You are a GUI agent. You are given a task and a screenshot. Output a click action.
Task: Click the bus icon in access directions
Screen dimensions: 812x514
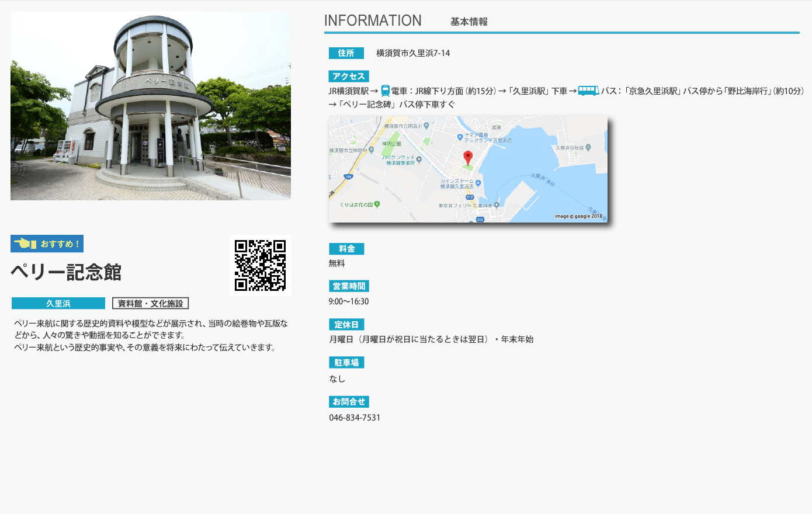click(588, 91)
